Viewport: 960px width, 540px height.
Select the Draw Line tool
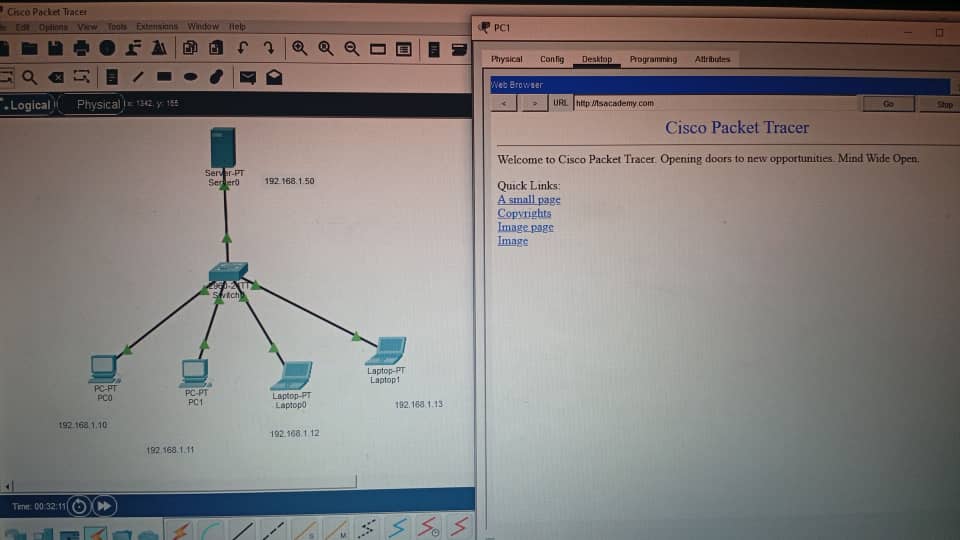point(138,77)
